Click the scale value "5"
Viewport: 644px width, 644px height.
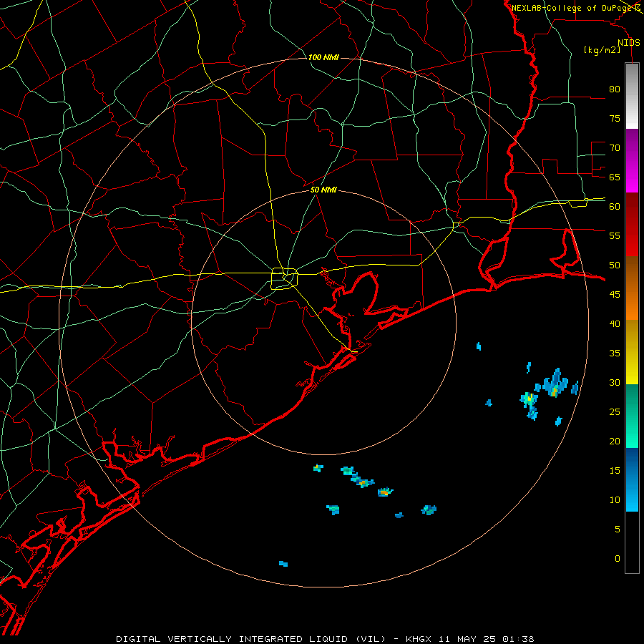(618, 529)
